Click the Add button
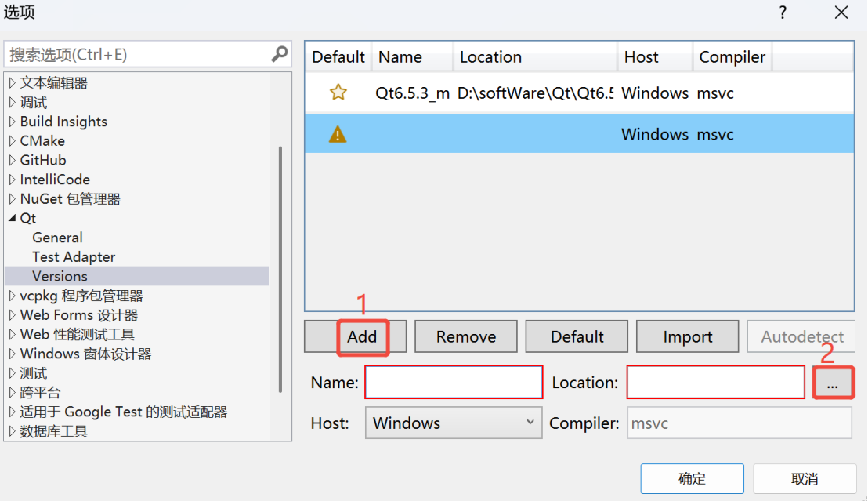 pos(362,336)
